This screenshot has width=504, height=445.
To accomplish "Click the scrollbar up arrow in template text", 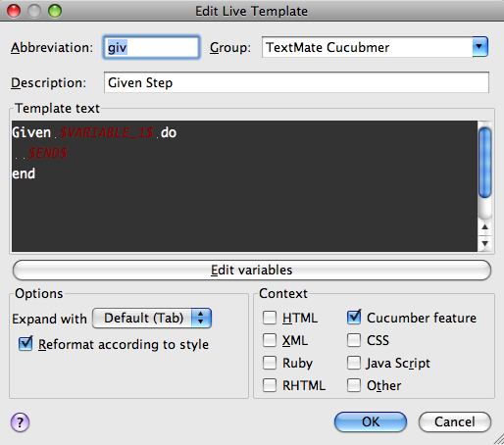I will point(485,227).
